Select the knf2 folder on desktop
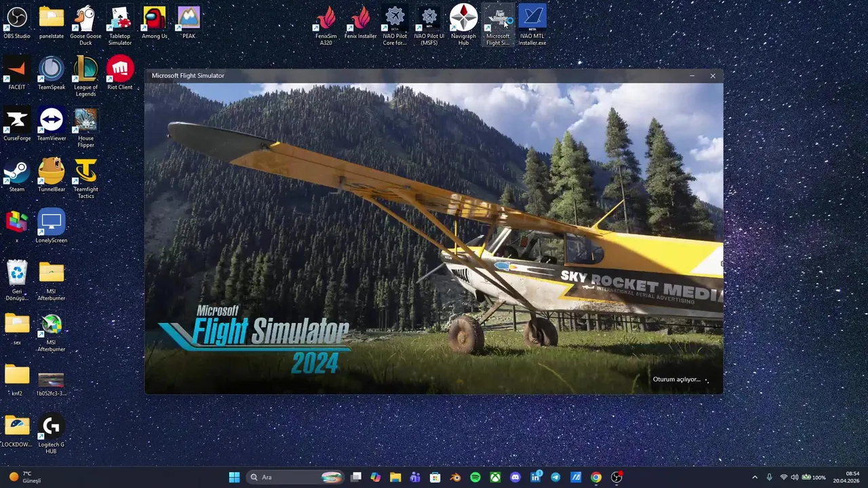 pos(17,380)
